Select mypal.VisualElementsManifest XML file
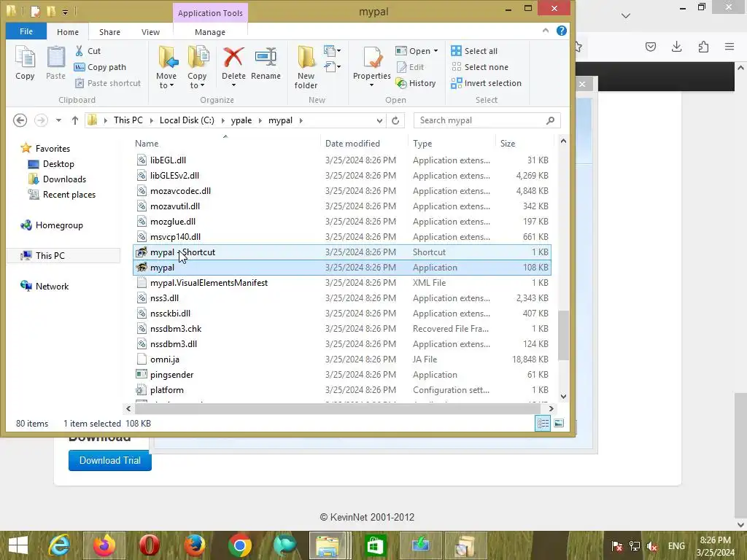The height and width of the screenshot is (560, 747). tap(341, 282)
